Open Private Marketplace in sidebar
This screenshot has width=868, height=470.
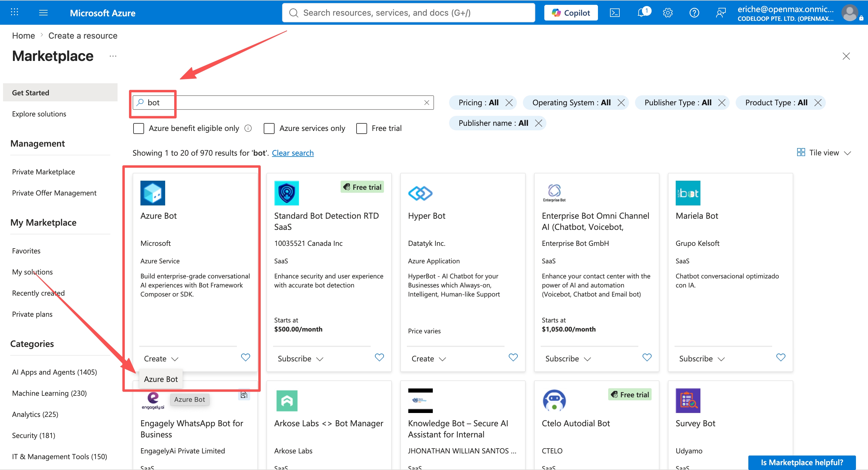[x=43, y=172]
